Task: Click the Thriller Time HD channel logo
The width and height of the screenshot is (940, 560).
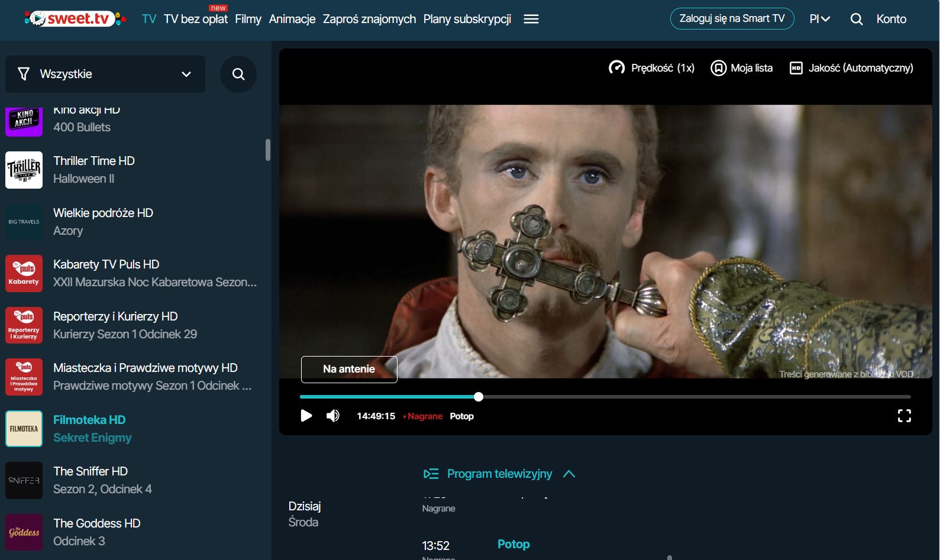Action: pyautogui.click(x=24, y=170)
